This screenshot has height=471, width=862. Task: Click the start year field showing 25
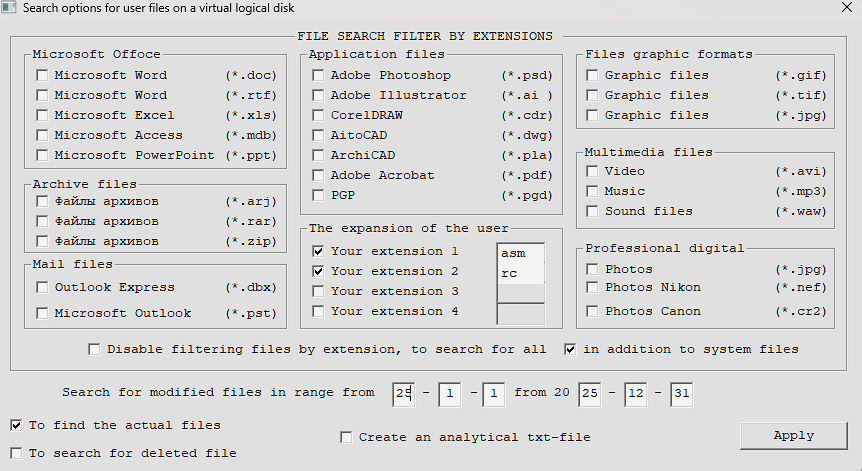point(404,394)
